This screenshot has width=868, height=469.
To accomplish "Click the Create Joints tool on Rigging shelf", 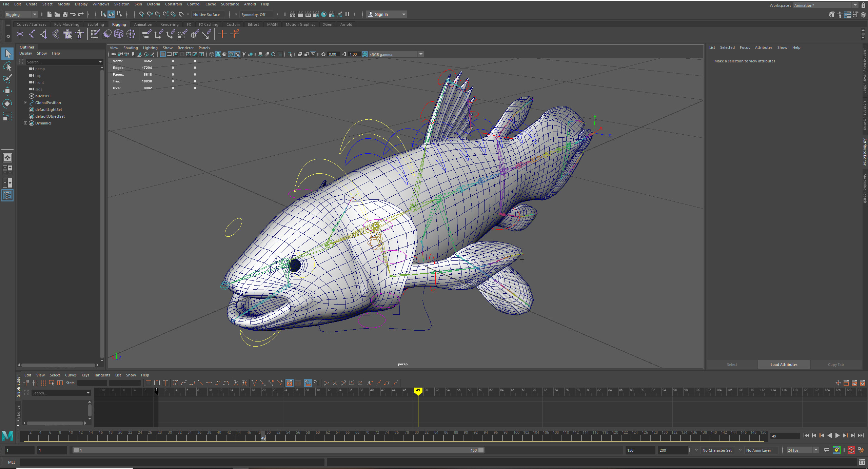I will 32,34.
